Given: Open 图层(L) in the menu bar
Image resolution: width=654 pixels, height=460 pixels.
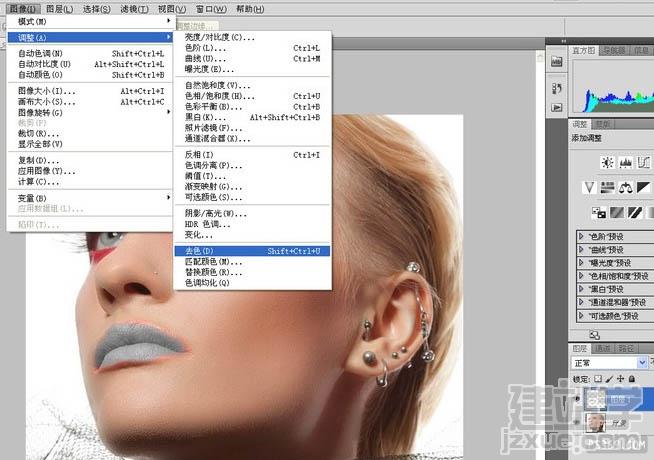Looking at the screenshot, I should coord(60,9).
